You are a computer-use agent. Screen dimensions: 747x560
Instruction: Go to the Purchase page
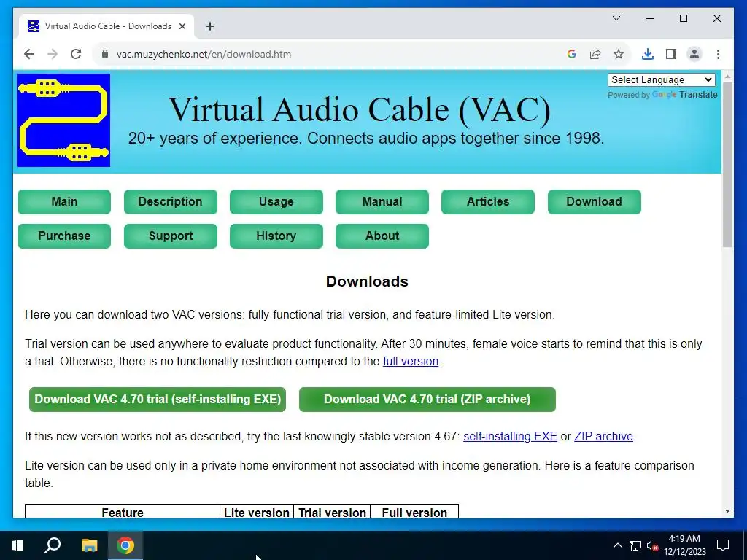point(64,236)
